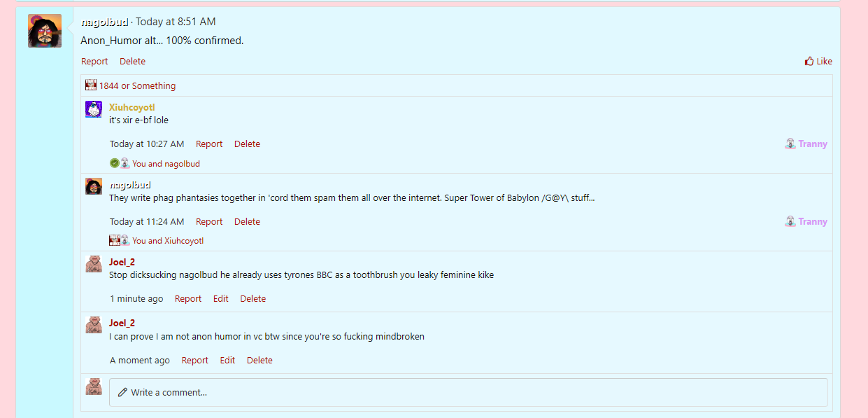The height and width of the screenshot is (418, 868).
Task: Click your avatar beside the comment box
Action: [94, 386]
